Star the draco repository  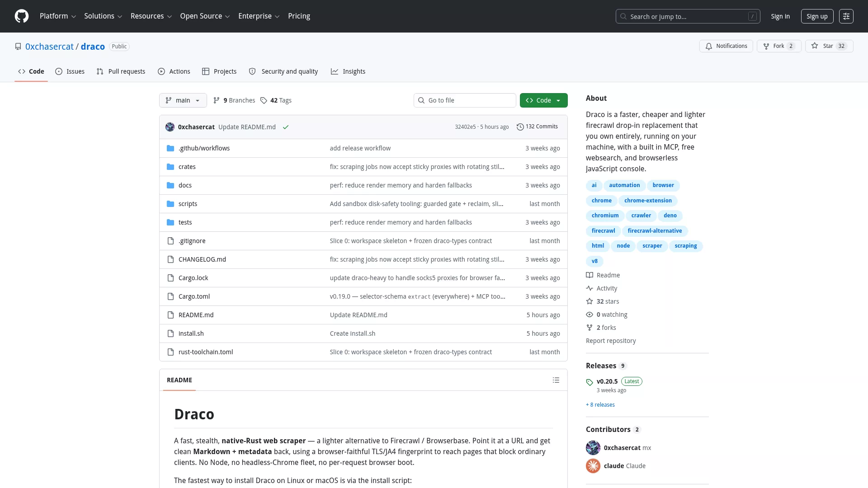click(829, 46)
